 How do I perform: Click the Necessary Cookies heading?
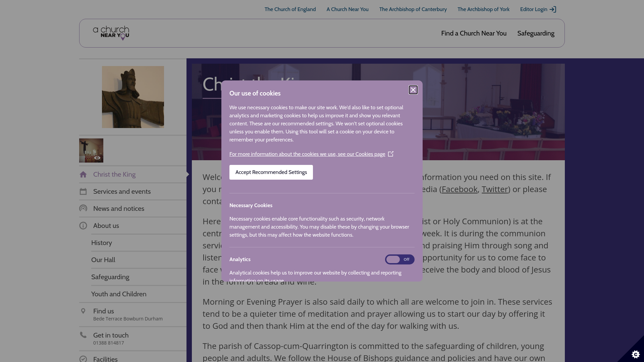click(x=251, y=205)
